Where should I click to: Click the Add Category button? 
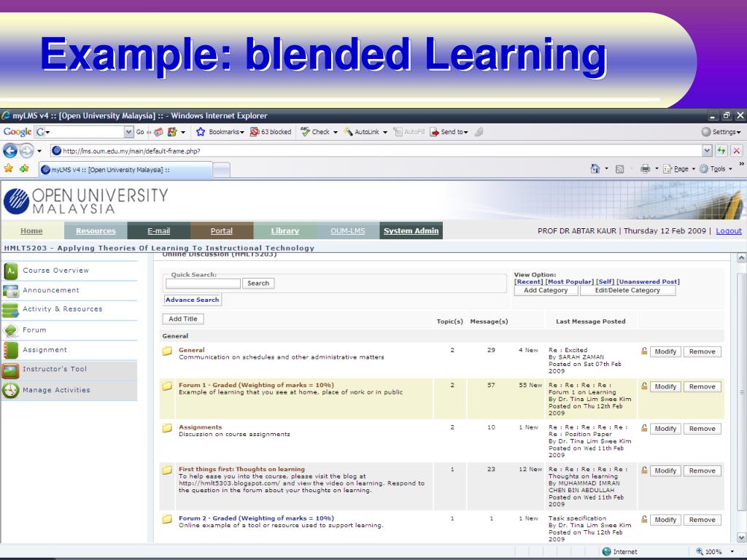[546, 290]
